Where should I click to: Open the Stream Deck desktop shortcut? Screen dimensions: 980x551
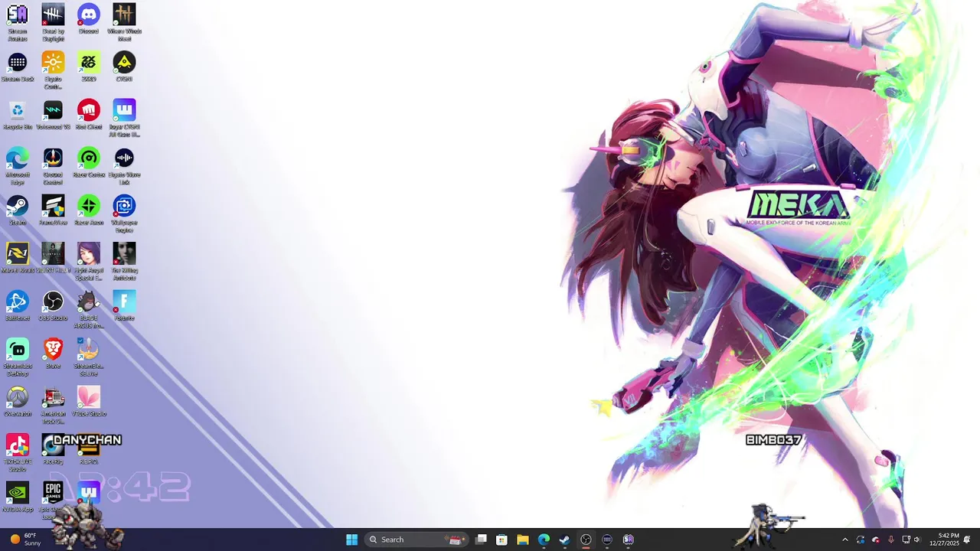[x=17, y=67]
